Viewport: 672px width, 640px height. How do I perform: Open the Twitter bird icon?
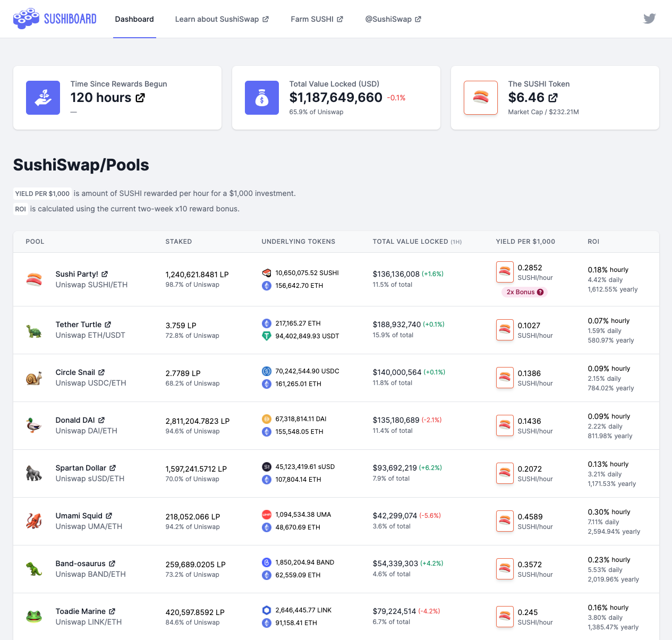(649, 19)
